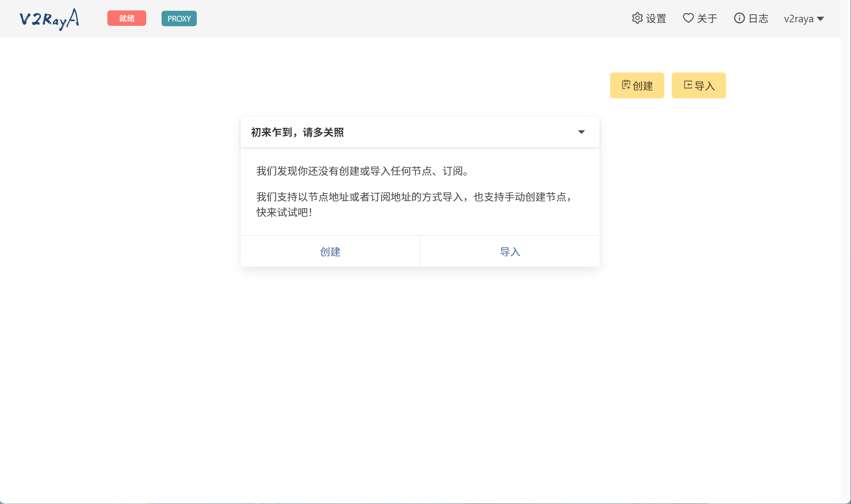Viewport: 851px width, 504px height.
Task: Click the 导入 link in the card footer
Action: (510, 252)
